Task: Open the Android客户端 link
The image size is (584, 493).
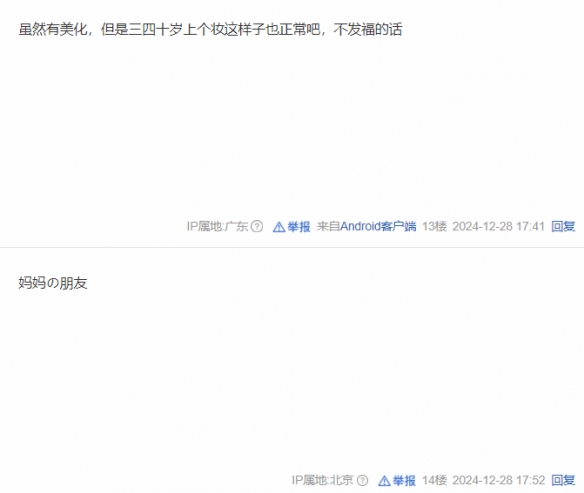Action: [x=378, y=226]
